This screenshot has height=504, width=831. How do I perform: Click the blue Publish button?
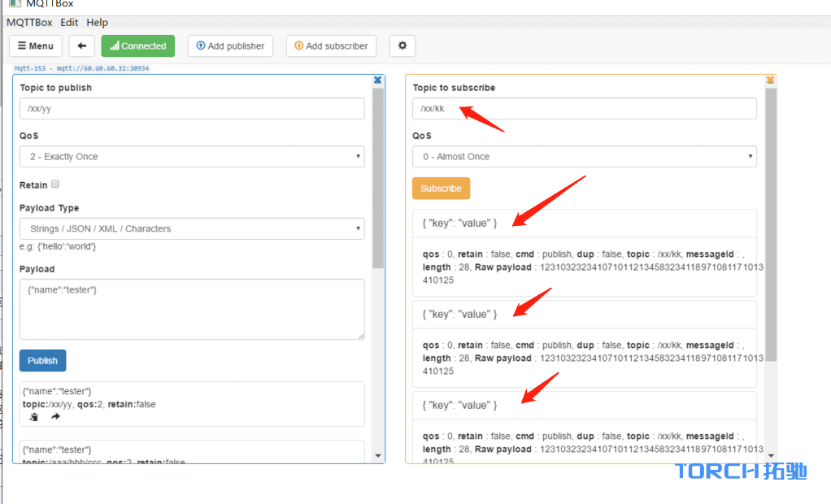coord(42,360)
